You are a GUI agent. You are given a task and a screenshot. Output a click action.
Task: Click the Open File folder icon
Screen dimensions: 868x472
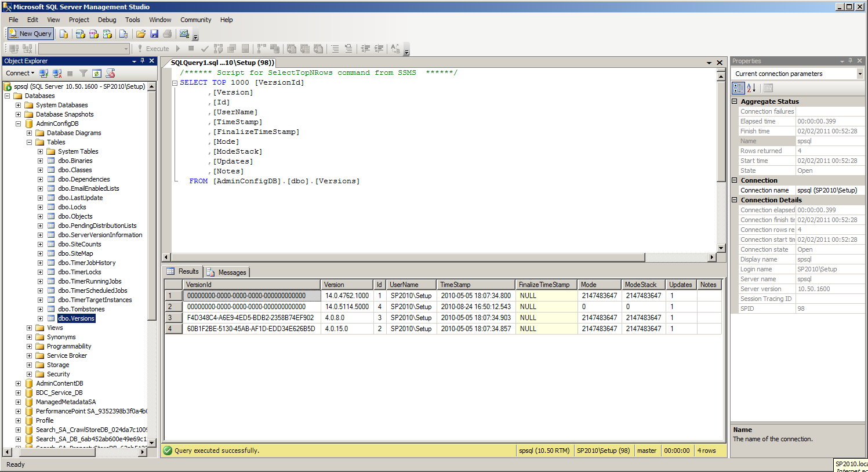coord(141,34)
